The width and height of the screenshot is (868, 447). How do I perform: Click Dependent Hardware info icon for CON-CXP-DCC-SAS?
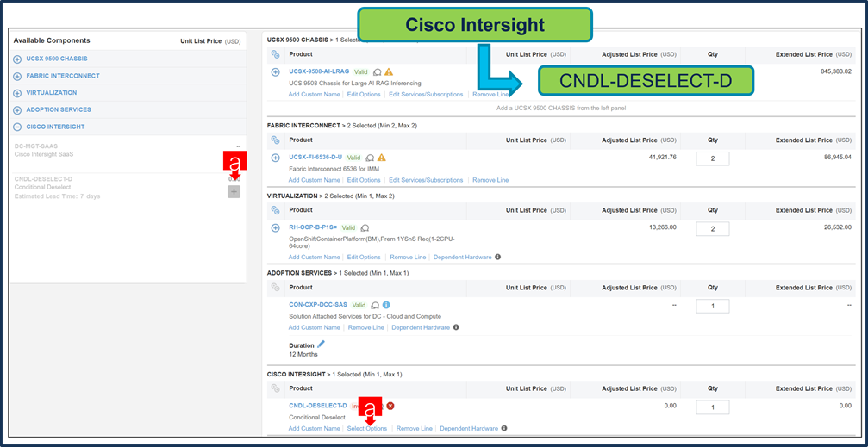pyautogui.click(x=456, y=327)
